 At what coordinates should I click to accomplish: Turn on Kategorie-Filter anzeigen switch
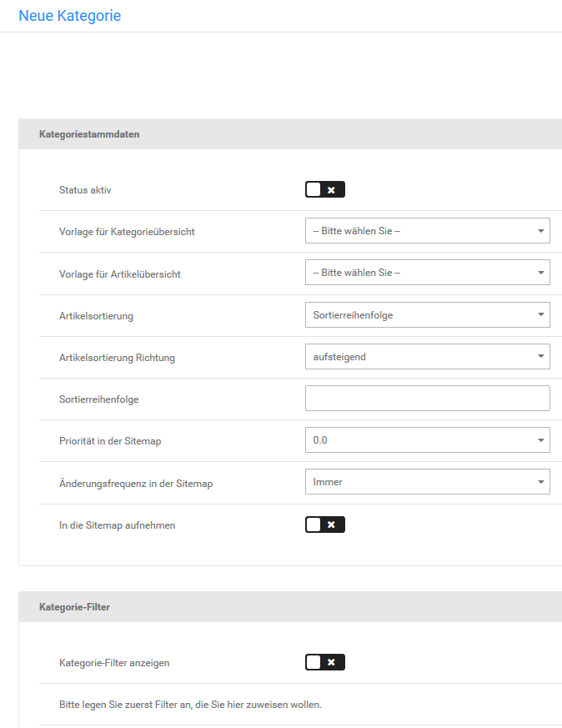(324, 662)
